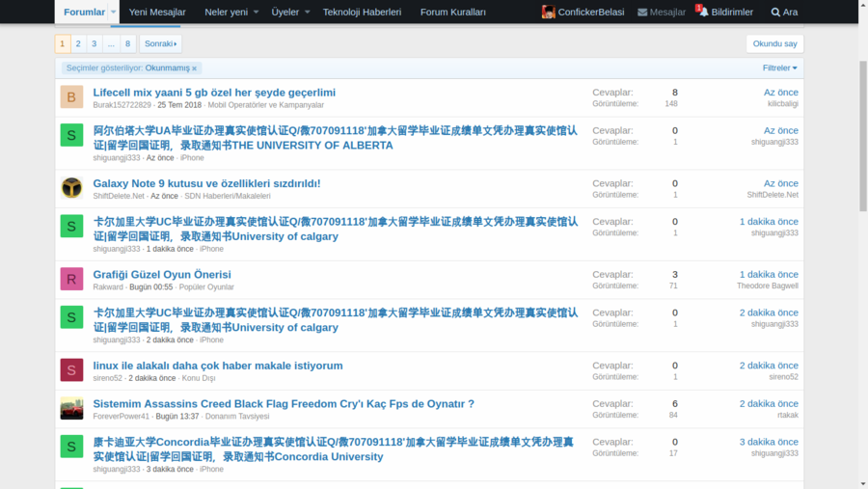
Task: Click Okundu say to mark all as read
Action: [774, 43]
